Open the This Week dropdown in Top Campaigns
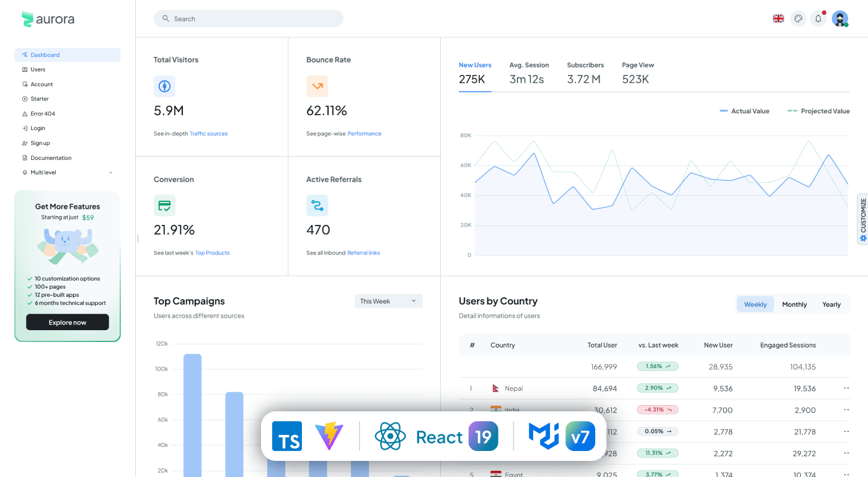868x477 pixels. click(388, 300)
